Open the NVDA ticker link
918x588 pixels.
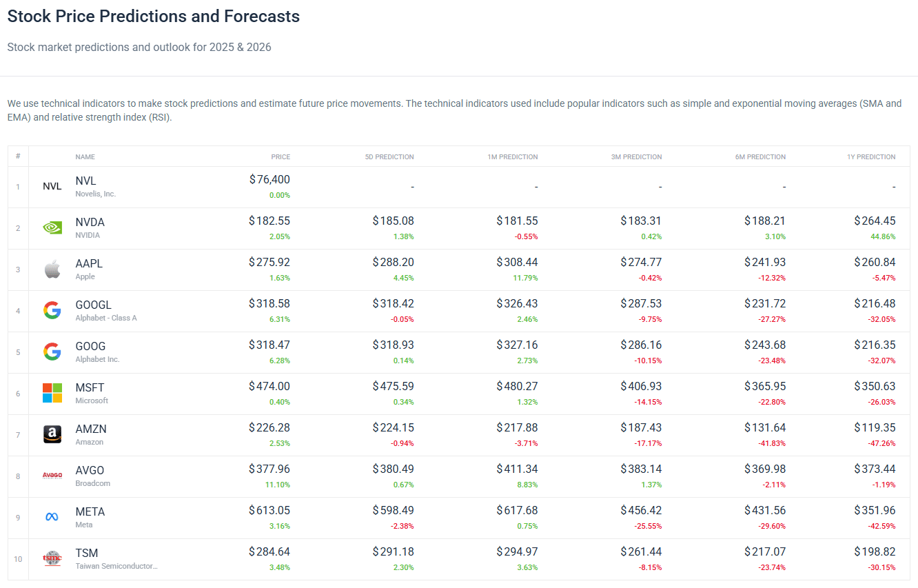pos(90,222)
